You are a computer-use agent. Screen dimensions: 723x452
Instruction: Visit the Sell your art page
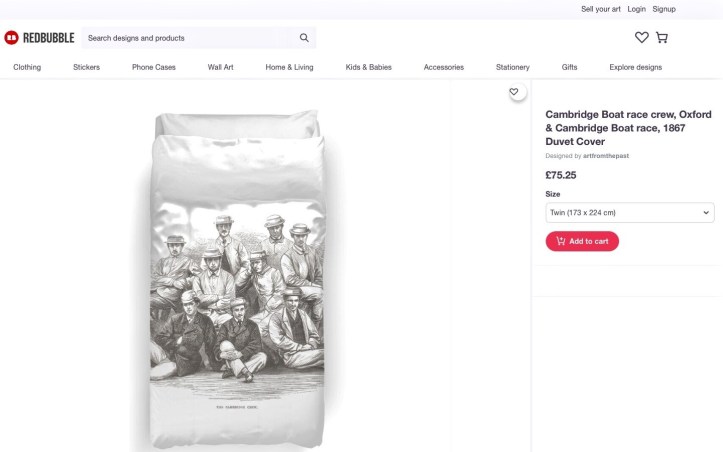point(601,9)
